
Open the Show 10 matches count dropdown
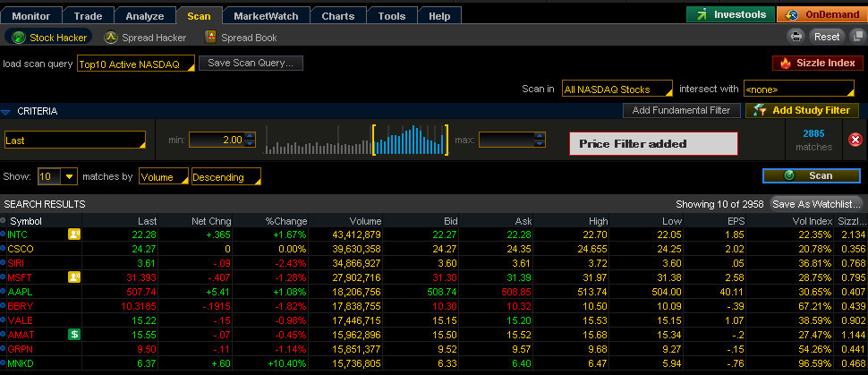click(x=57, y=176)
